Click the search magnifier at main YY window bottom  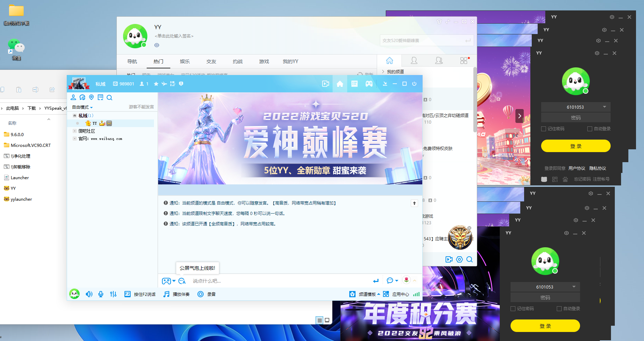(470, 259)
